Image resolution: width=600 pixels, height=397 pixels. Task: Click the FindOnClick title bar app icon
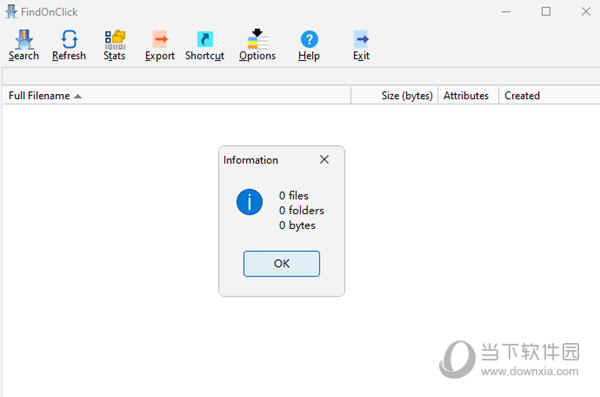11,11
